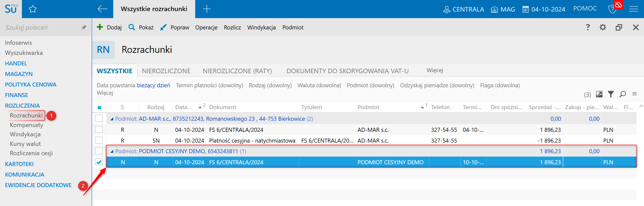Expand the KARTOTEKI module section
The width and height of the screenshot is (644, 206).
click(19, 164)
